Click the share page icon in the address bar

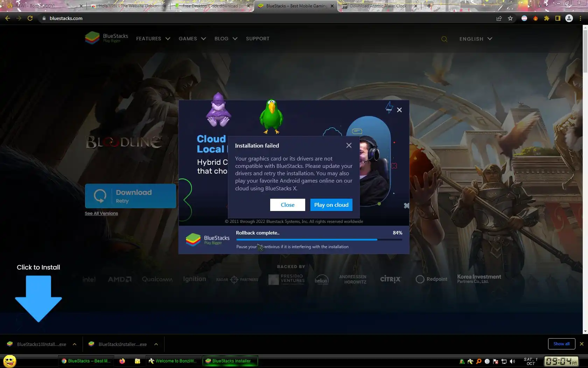pos(499,18)
